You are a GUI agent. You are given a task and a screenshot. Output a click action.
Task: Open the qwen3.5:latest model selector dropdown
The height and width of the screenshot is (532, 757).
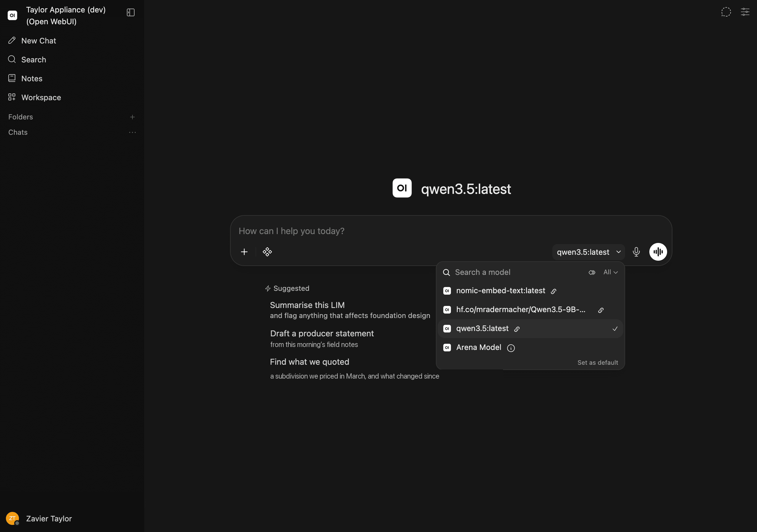click(x=588, y=252)
